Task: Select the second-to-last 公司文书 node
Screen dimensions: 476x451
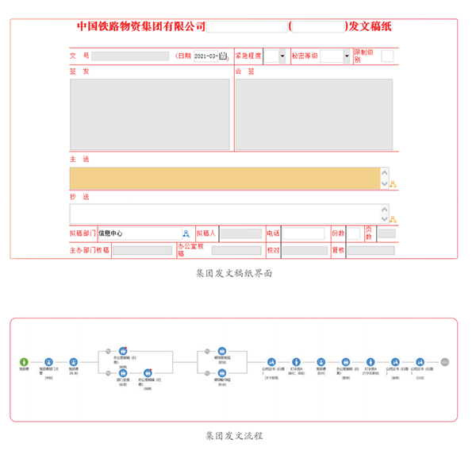Action: pyautogui.click(x=395, y=362)
